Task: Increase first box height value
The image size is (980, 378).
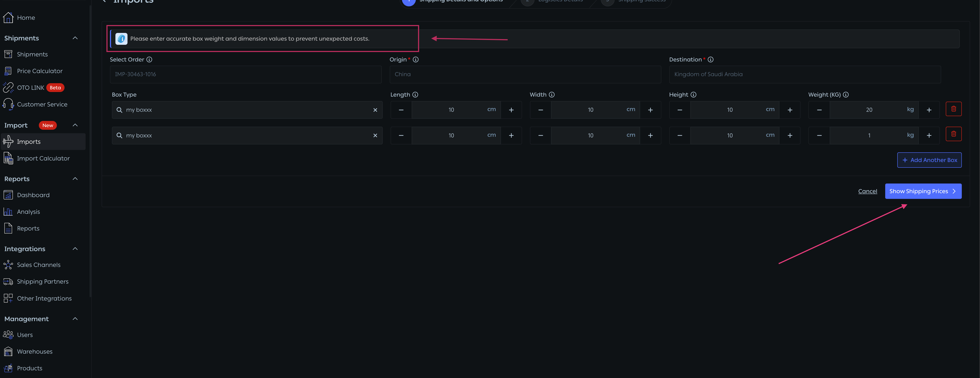Action: (x=790, y=110)
